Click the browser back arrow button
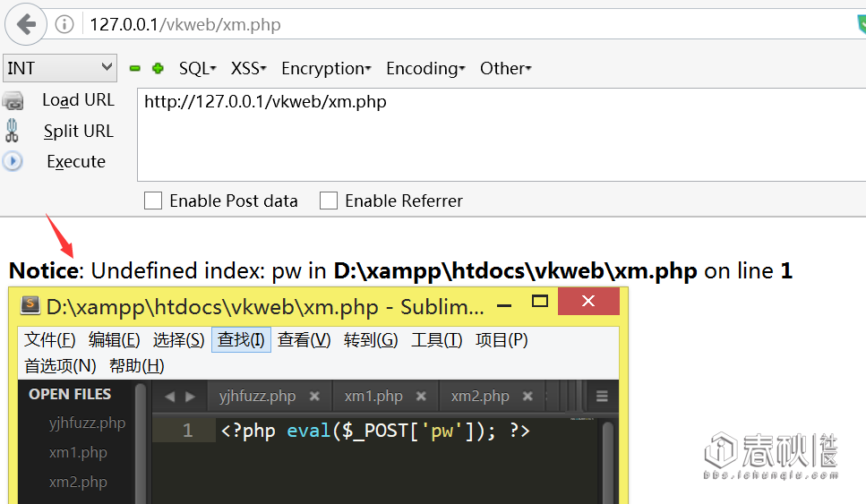This screenshot has height=504, width=866. point(25,24)
